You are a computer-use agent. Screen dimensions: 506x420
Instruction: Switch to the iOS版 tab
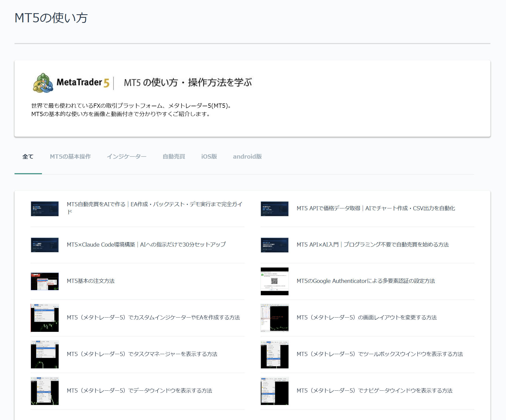[209, 156]
